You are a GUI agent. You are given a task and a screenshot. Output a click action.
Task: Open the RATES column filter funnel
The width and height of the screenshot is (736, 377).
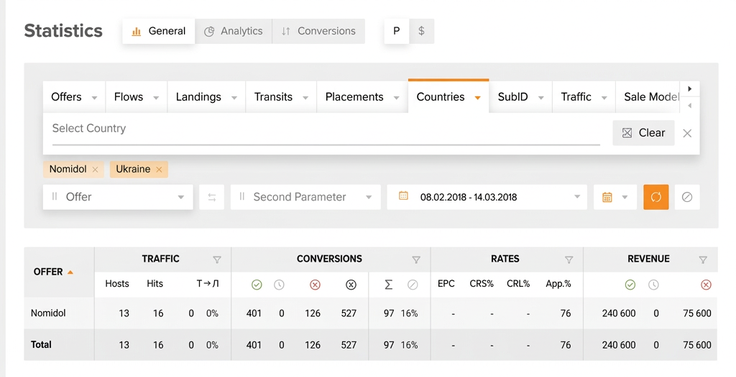[569, 260]
